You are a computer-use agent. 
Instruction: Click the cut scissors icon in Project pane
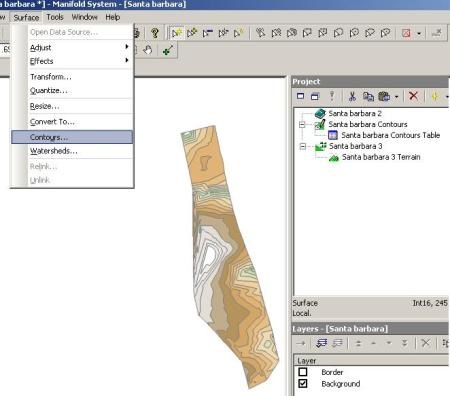coord(352,96)
